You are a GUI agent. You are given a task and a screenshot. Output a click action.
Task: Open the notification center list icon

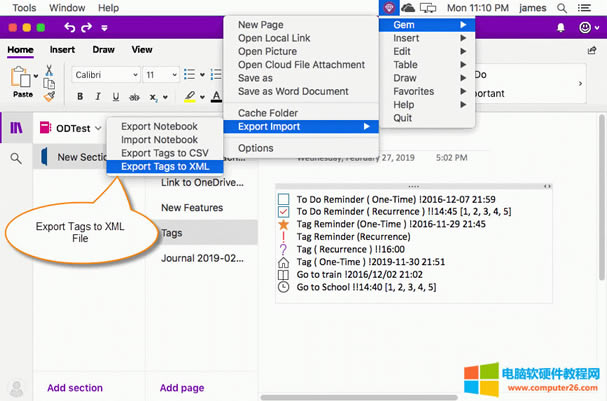(584, 8)
